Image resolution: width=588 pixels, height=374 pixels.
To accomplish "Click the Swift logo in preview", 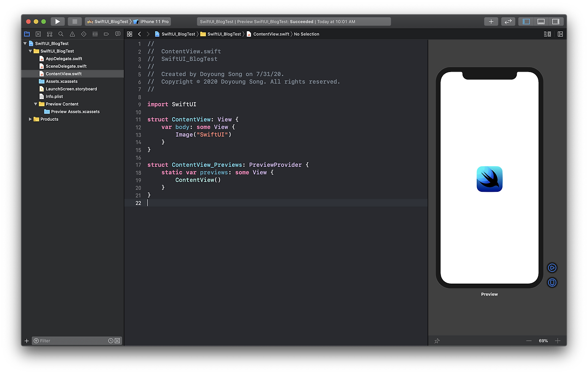I will [490, 179].
